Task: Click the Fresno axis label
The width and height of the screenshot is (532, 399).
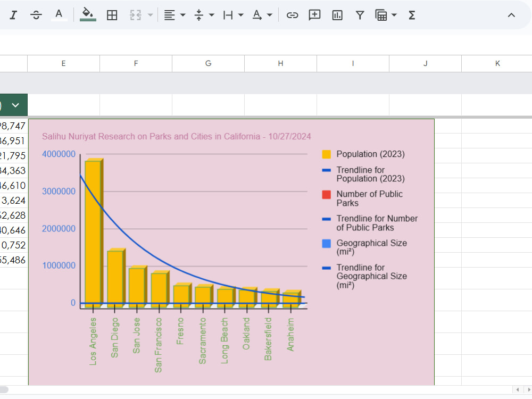Action: (x=180, y=331)
